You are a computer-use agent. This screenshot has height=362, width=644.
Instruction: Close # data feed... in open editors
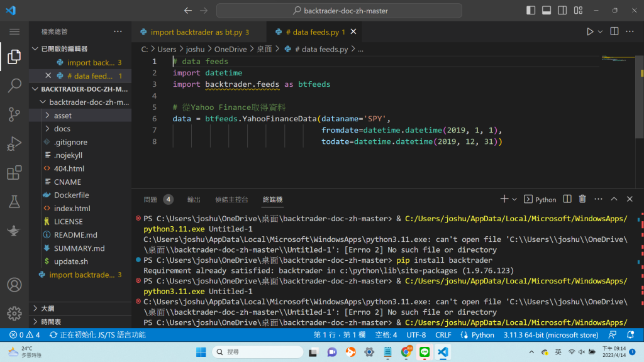pyautogui.click(x=48, y=75)
